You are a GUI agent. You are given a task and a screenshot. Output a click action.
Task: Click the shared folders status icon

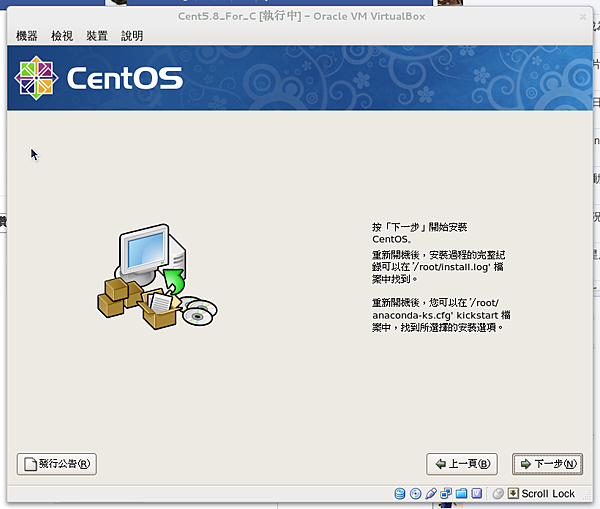tap(461, 494)
